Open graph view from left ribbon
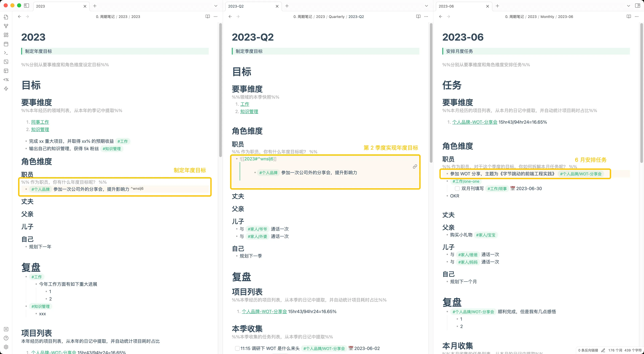The image size is (644, 354). 6,26
